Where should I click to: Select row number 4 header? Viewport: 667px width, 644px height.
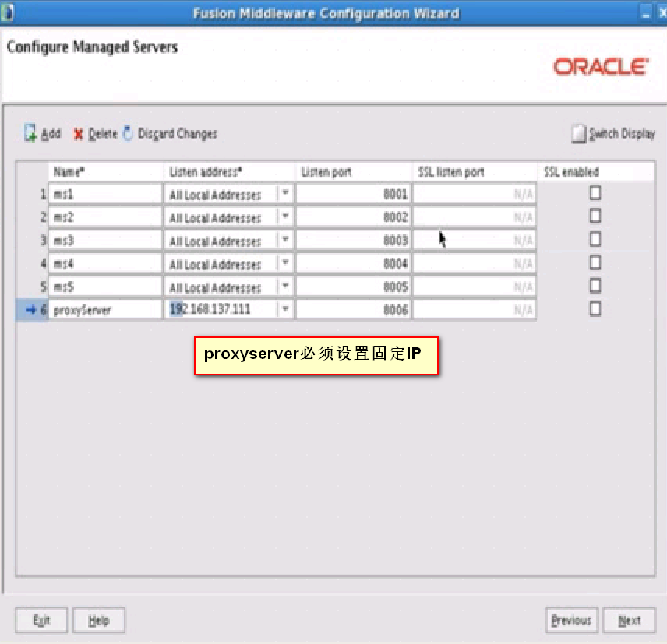tap(32, 263)
